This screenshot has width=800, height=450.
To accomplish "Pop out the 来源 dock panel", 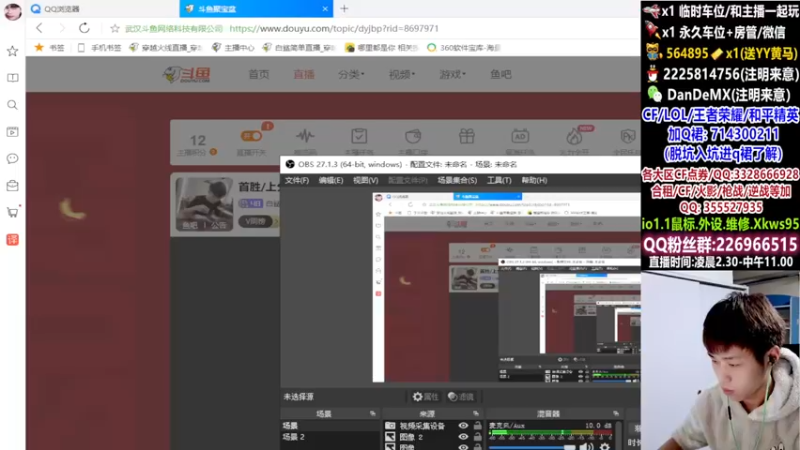I will [x=476, y=413].
